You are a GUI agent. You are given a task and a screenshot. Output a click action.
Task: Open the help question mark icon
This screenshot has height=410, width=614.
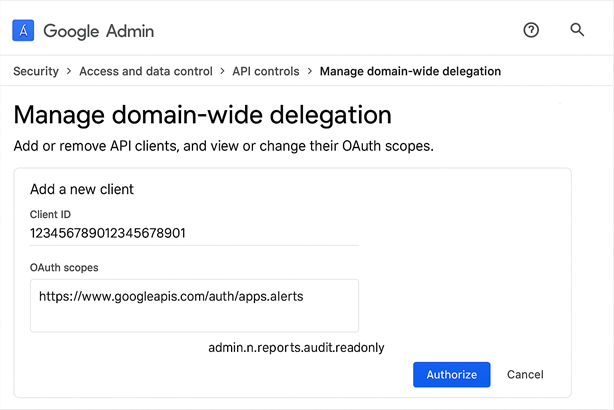click(x=531, y=30)
